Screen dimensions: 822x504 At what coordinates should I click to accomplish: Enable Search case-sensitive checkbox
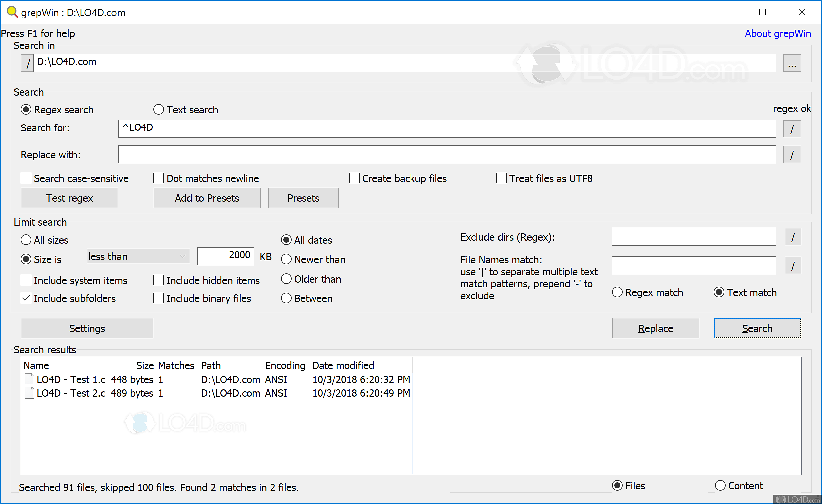26,178
